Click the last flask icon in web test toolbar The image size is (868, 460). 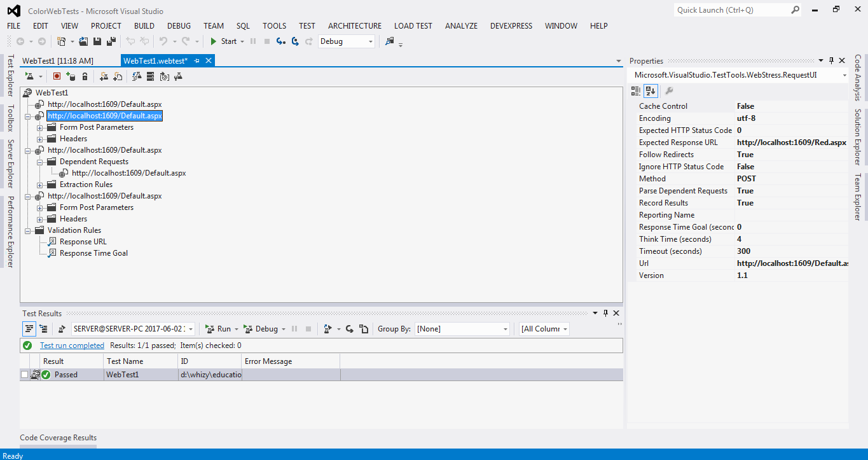coord(178,76)
